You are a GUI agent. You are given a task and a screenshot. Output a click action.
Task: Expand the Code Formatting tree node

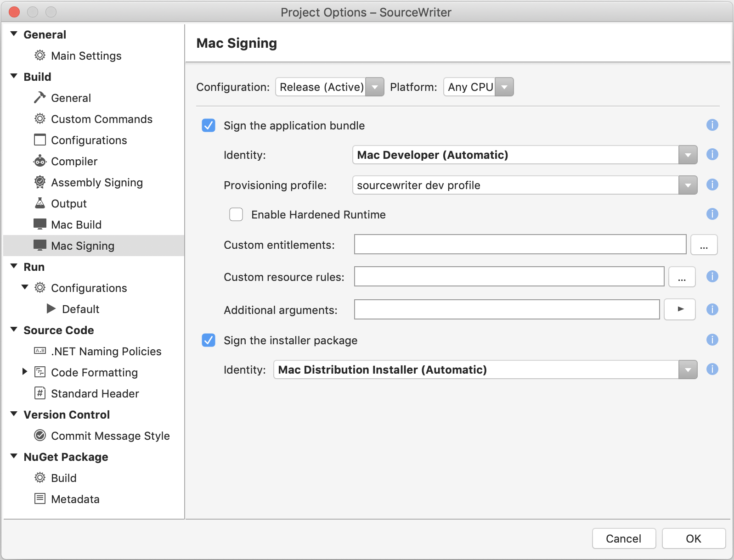pos(25,372)
